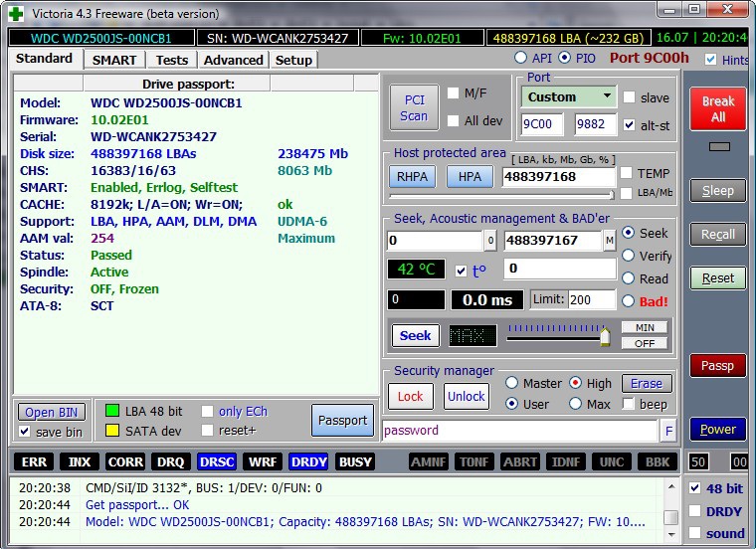756x549 pixels.
Task: Click the Passport button
Action: pos(342,421)
